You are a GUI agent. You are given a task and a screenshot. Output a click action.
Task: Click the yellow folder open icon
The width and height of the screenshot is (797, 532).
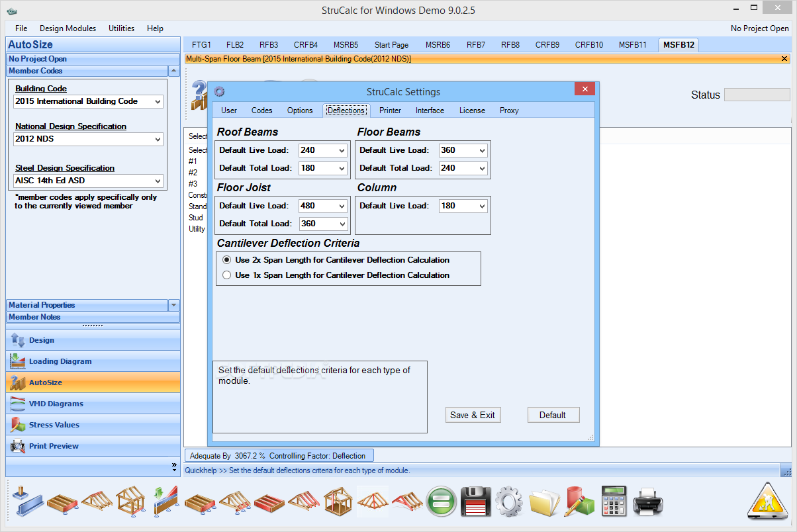pyautogui.click(x=545, y=503)
